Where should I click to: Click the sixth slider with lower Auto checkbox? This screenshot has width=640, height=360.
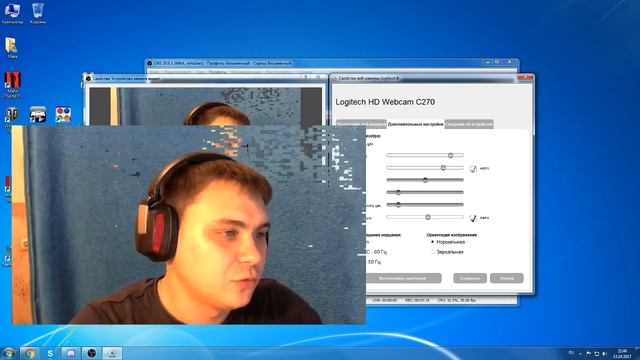(425, 217)
